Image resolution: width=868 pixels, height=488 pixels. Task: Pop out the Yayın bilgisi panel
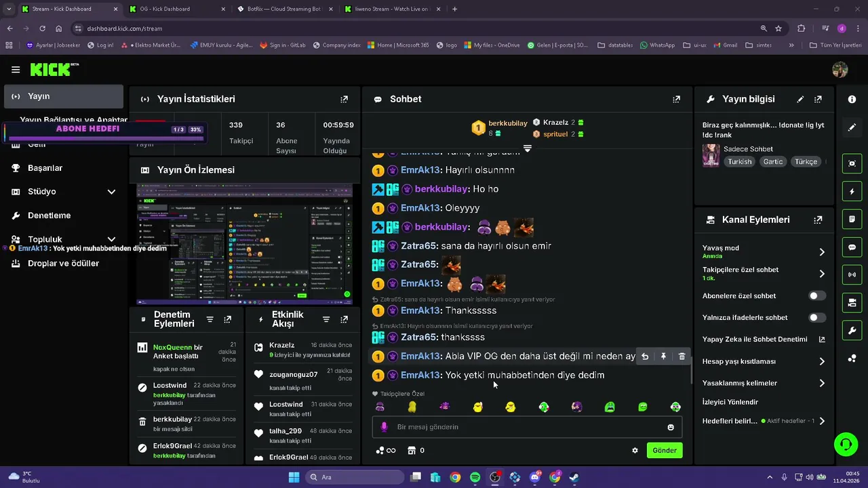[818, 99]
